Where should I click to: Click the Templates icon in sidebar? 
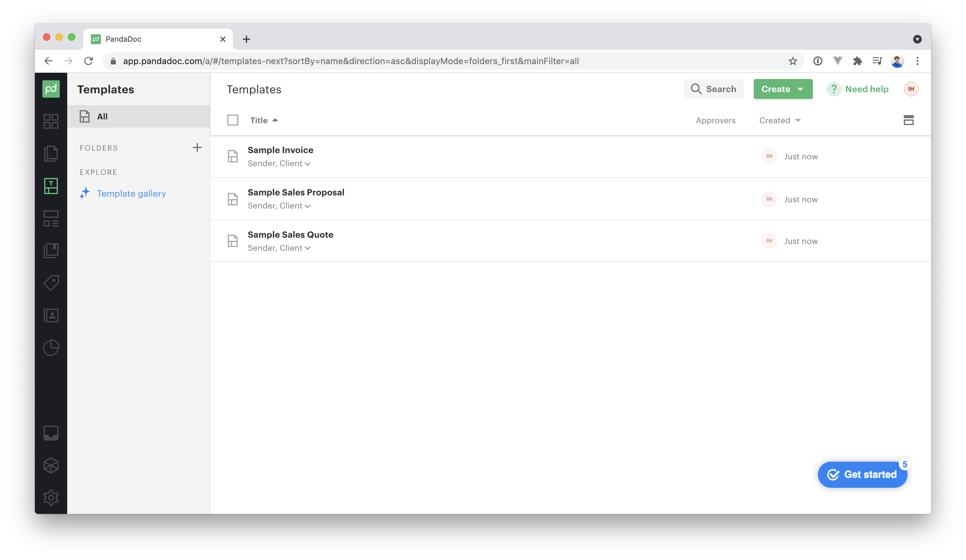point(52,185)
